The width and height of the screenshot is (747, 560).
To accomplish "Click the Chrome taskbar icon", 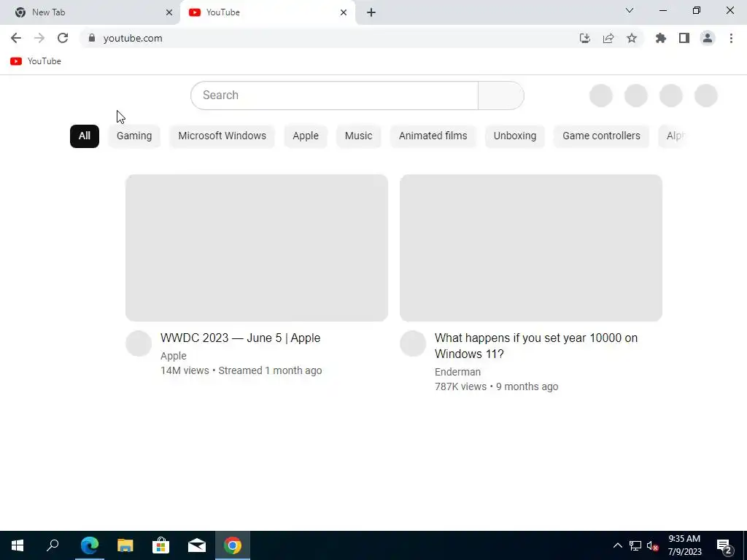I will (x=233, y=545).
